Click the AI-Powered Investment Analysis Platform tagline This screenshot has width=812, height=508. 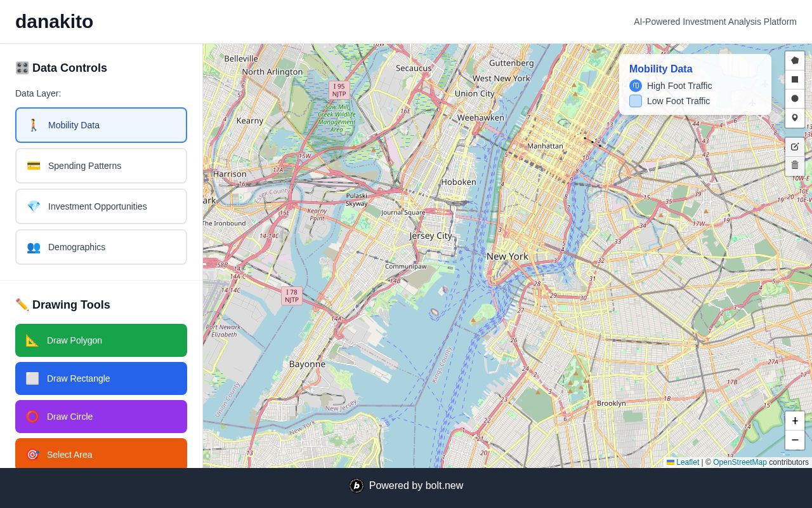pos(715,22)
